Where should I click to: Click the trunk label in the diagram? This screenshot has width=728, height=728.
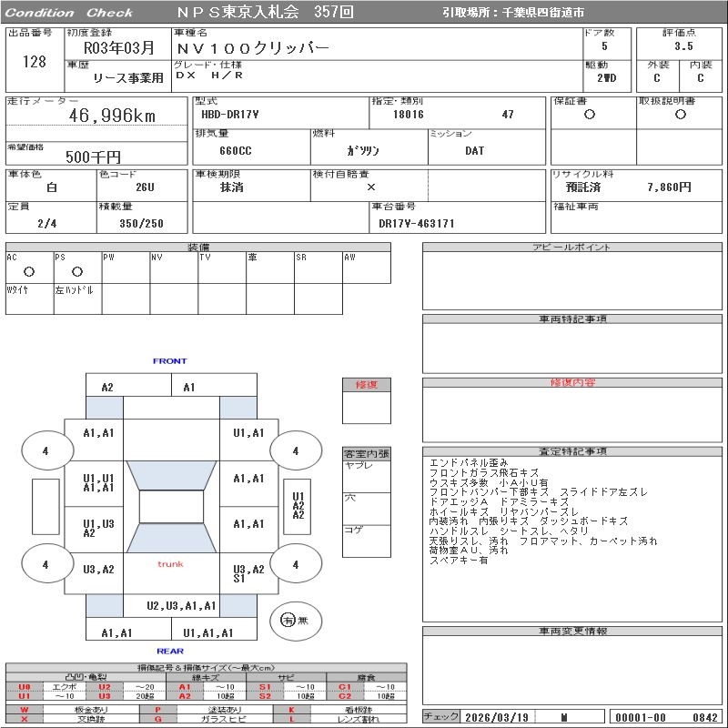click(x=170, y=564)
